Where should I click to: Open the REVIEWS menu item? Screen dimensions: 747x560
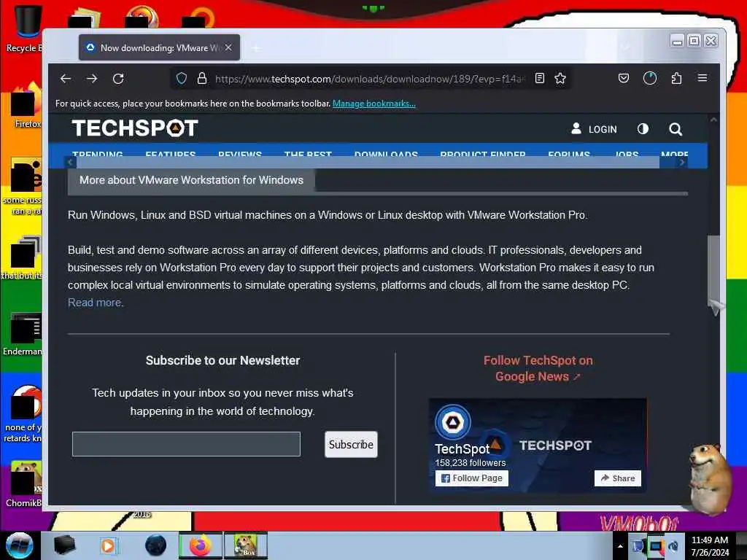239,155
